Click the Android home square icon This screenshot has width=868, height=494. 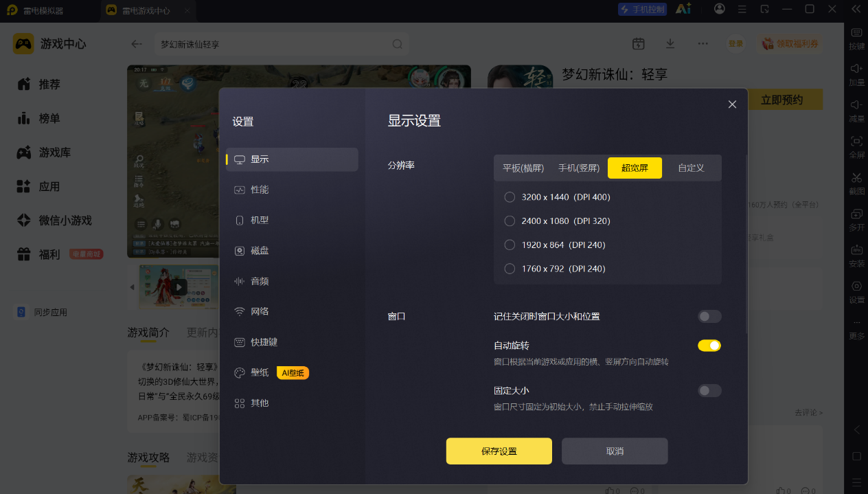[x=856, y=456]
